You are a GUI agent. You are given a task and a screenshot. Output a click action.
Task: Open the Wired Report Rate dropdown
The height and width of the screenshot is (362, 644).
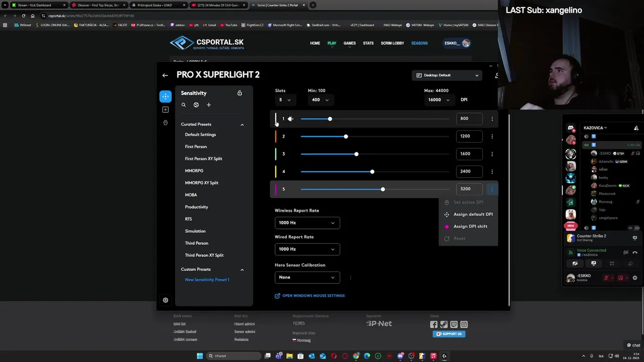tap(307, 249)
